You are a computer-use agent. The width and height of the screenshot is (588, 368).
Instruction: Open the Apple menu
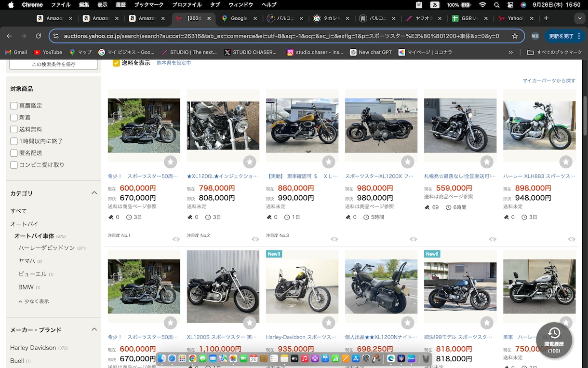coord(10,5)
